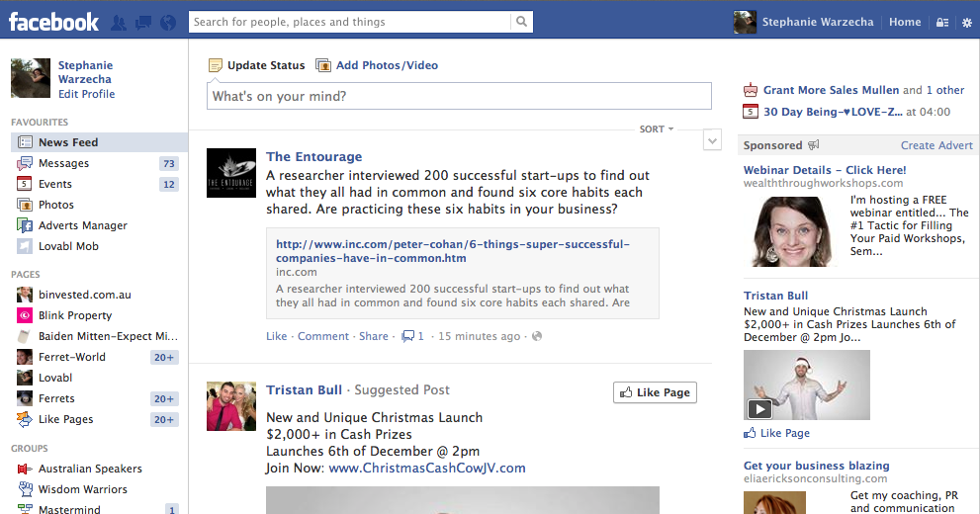Click the Events calendar sidebar icon
The width and height of the screenshot is (980, 514).
pyautogui.click(x=24, y=184)
